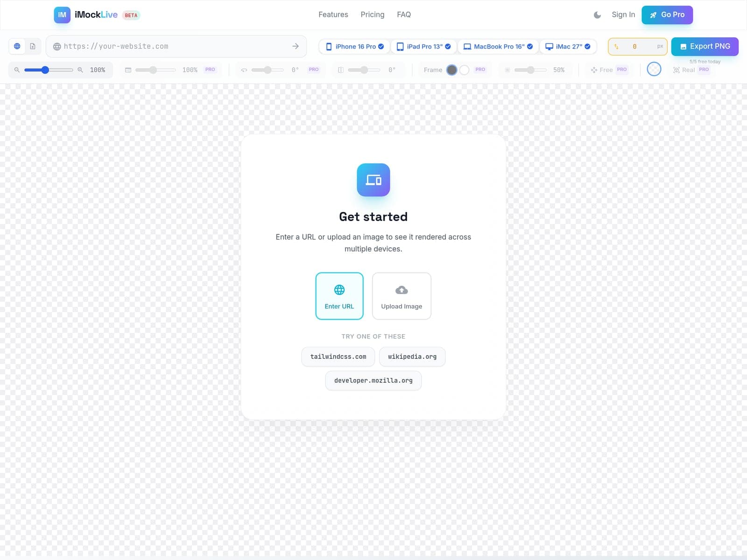
Task: Toggle dark mode with the moon icon
Action: click(597, 15)
